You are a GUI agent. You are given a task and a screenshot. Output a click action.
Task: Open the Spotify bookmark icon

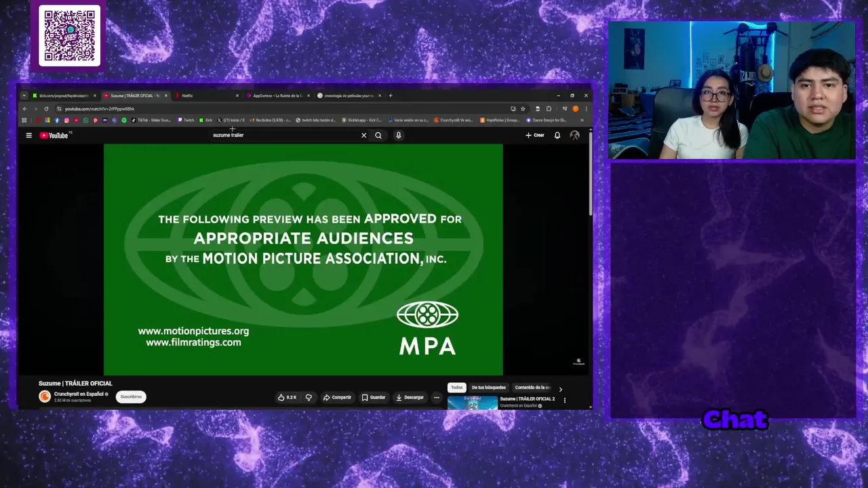[124, 120]
